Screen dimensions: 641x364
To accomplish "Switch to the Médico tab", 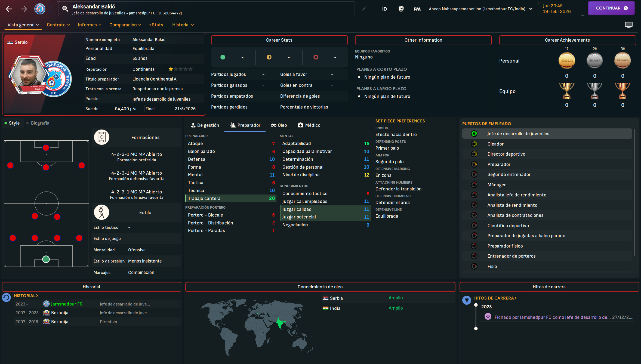I will coord(309,125).
